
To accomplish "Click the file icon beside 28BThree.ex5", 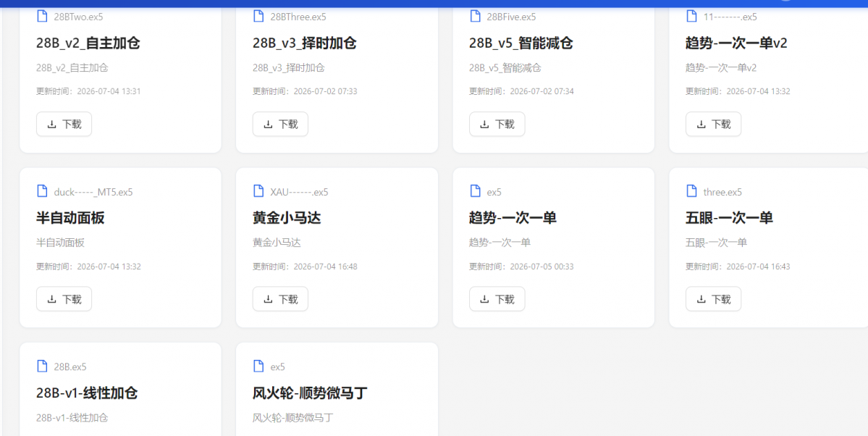I will click(x=258, y=16).
